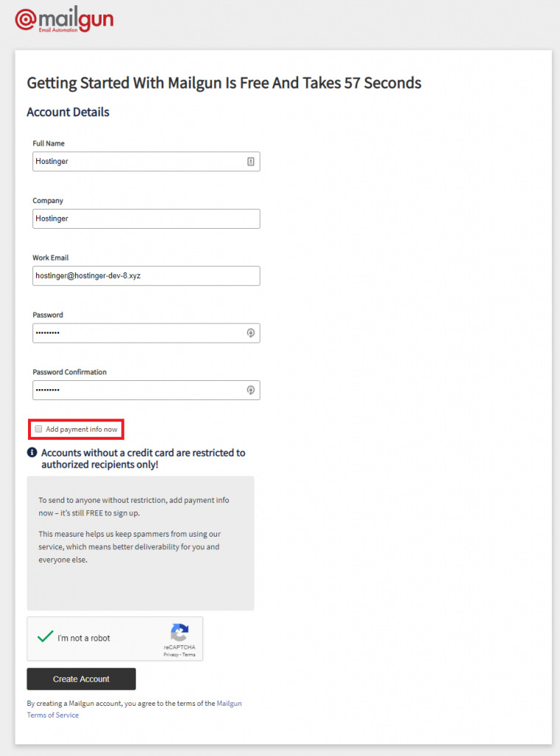Open the reCAPTCHA Privacy link

click(170, 655)
